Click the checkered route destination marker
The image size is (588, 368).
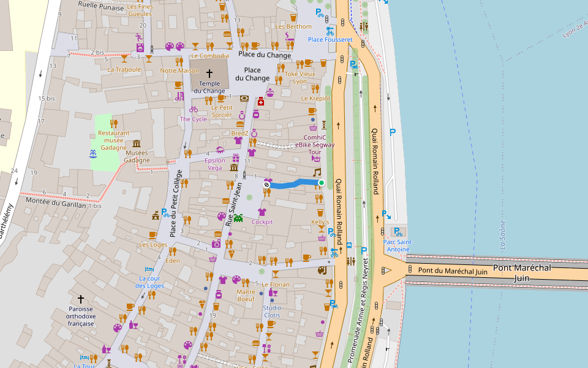(x=267, y=184)
